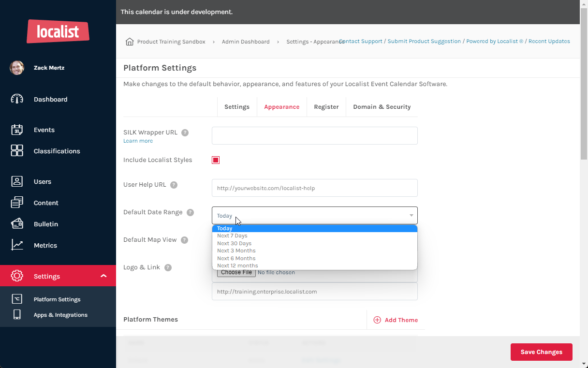Select Next 30 Days option
588x368 pixels.
coord(315,243)
